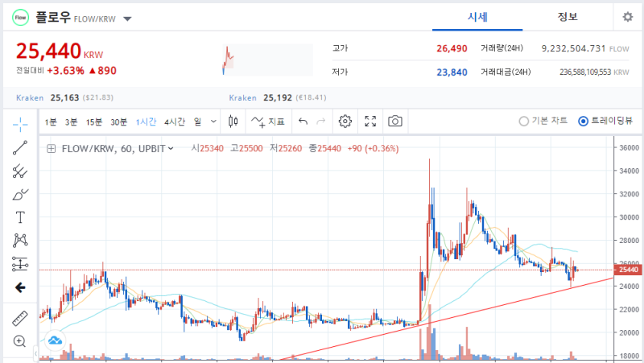Switch to the 정보 tab

pyautogui.click(x=568, y=17)
